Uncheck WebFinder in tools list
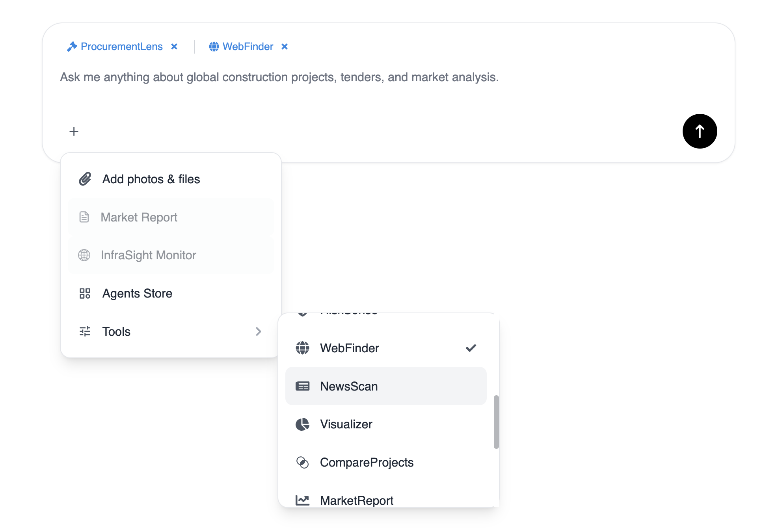The width and height of the screenshot is (778, 532). tap(386, 348)
